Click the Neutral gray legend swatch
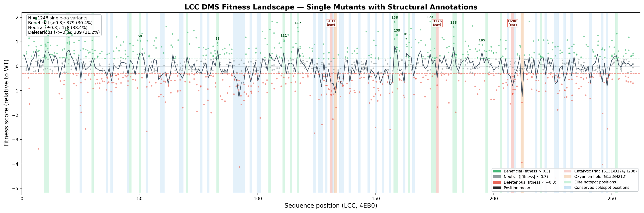Screen dimensions: 644x213 497,177
